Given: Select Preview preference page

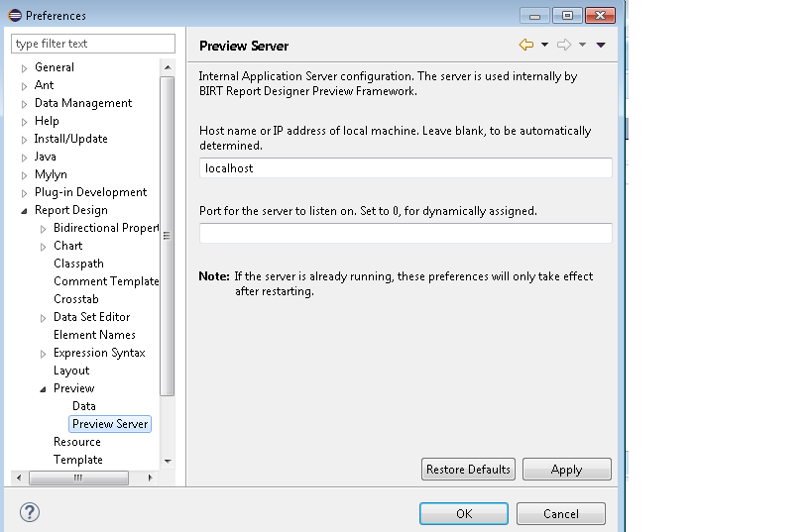Looking at the screenshot, I should 74,388.
